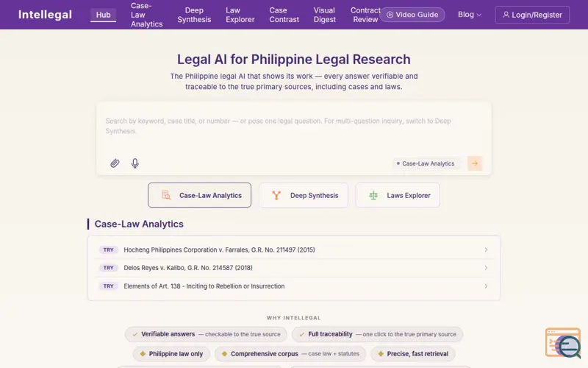Viewport: 588px width, 368px height.
Task: Click the Laws Explorer scales icon
Action: tap(373, 195)
